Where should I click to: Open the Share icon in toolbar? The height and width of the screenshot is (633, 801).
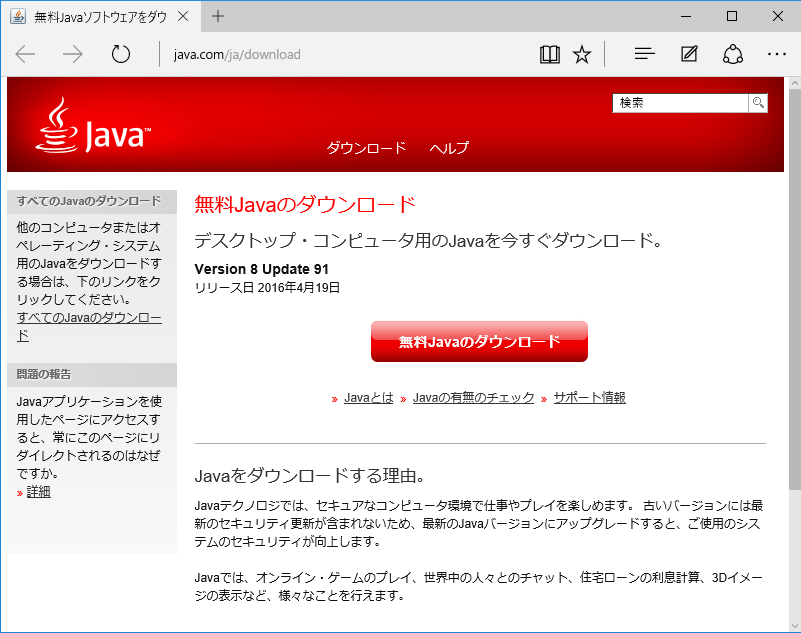(x=733, y=54)
